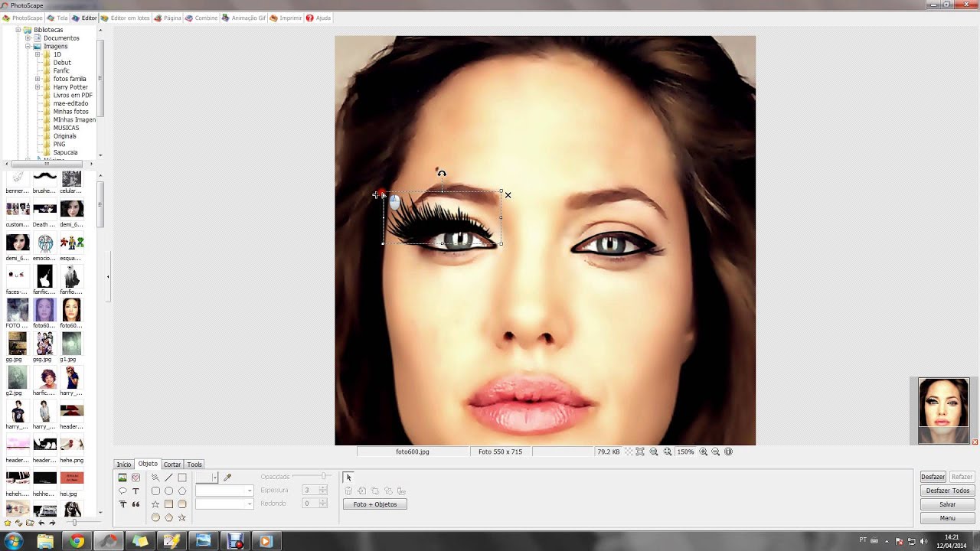Click the Desfazer button
The height and width of the screenshot is (551, 980).
(x=933, y=477)
